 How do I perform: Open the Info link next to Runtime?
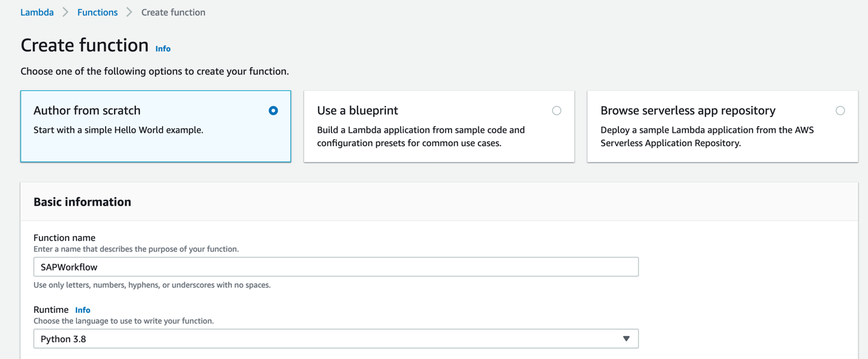(x=83, y=310)
